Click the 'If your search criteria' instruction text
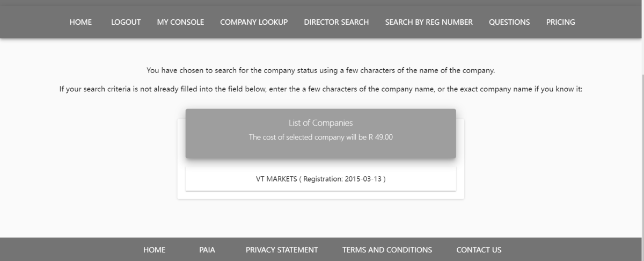This screenshot has height=261, width=644. (320, 88)
